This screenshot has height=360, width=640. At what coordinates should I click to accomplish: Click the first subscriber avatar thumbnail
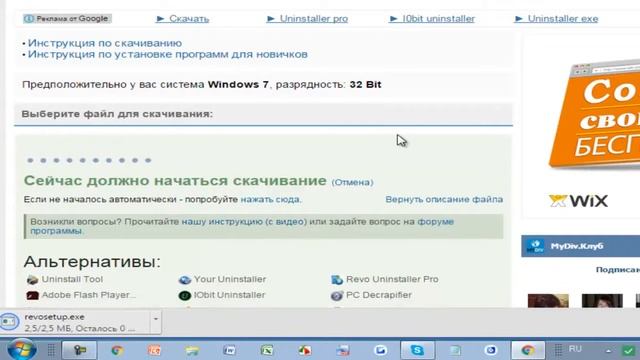click(548, 301)
